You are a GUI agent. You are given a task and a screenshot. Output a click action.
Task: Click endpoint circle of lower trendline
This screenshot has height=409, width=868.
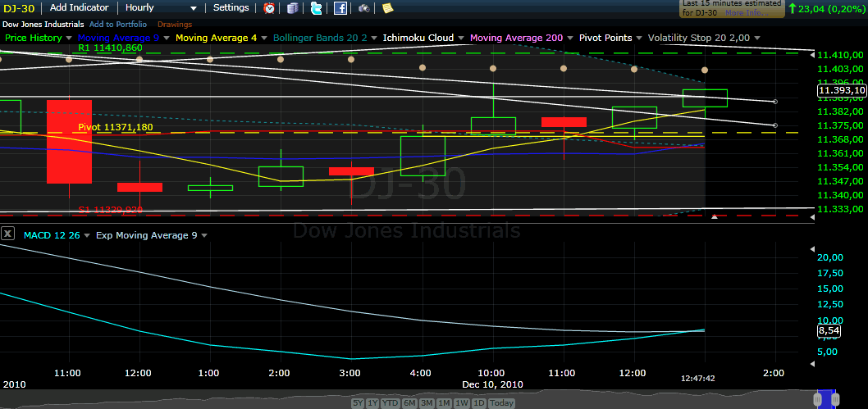(x=775, y=125)
